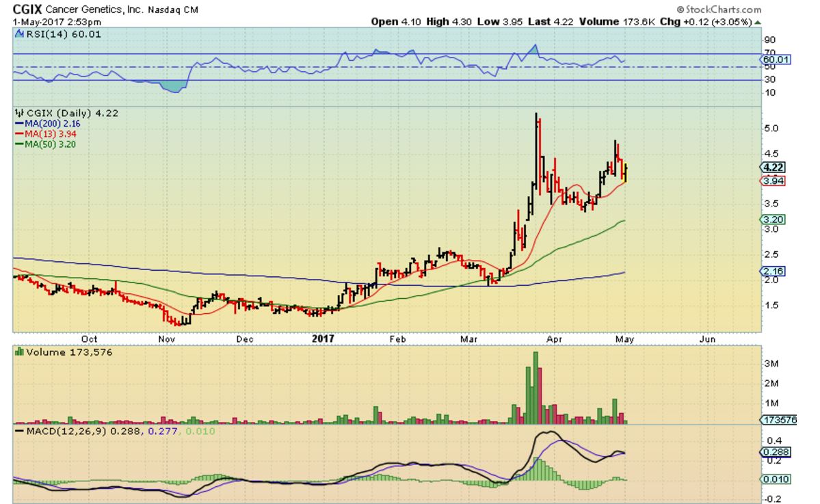Click the Nasdaq CM exchange label
The height and width of the screenshot is (504, 820).
click(173, 10)
